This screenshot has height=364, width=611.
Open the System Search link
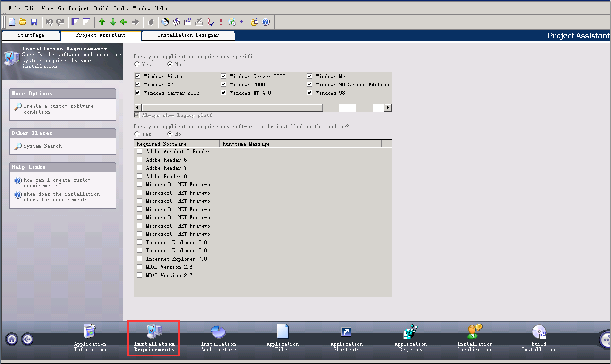point(42,146)
